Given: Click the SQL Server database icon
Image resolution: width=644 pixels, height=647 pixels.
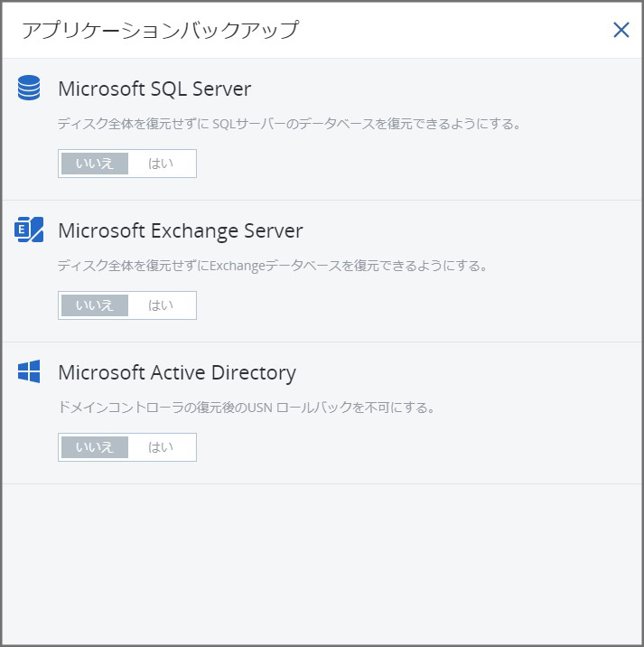Looking at the screenshot, I should pyautogui.click(x=29, y=88).
